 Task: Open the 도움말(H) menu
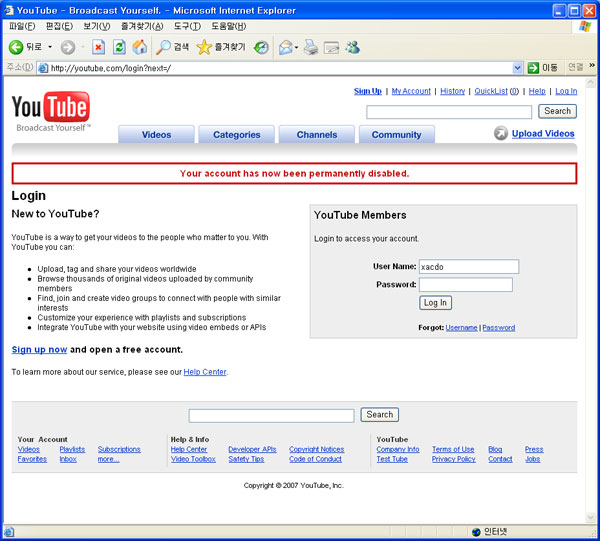[x=228, y=26]
